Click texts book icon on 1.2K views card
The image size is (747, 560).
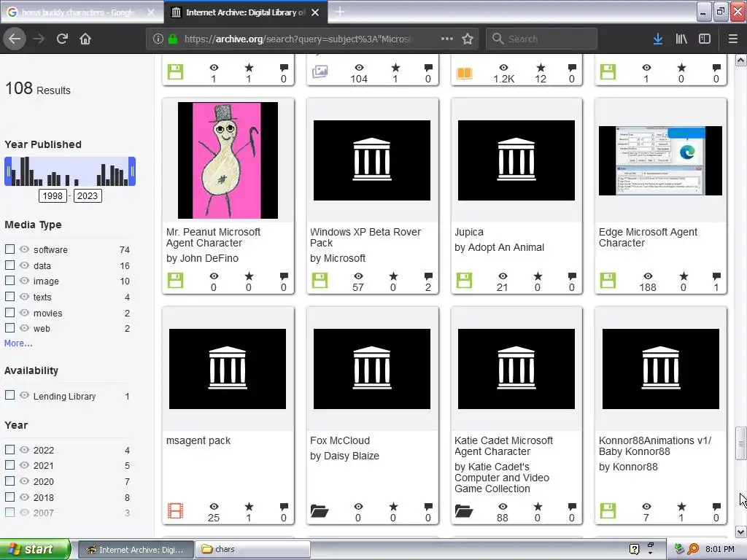(x=465, y=72)
